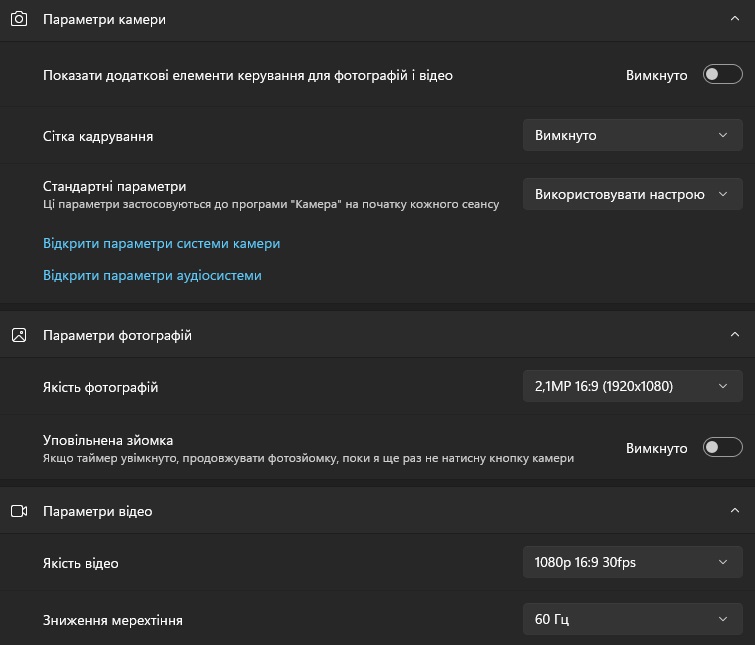This screenshot has height=645, width=755.
Task: Collapse Параметри камери section using its chevron
Action: click(734, 19)
